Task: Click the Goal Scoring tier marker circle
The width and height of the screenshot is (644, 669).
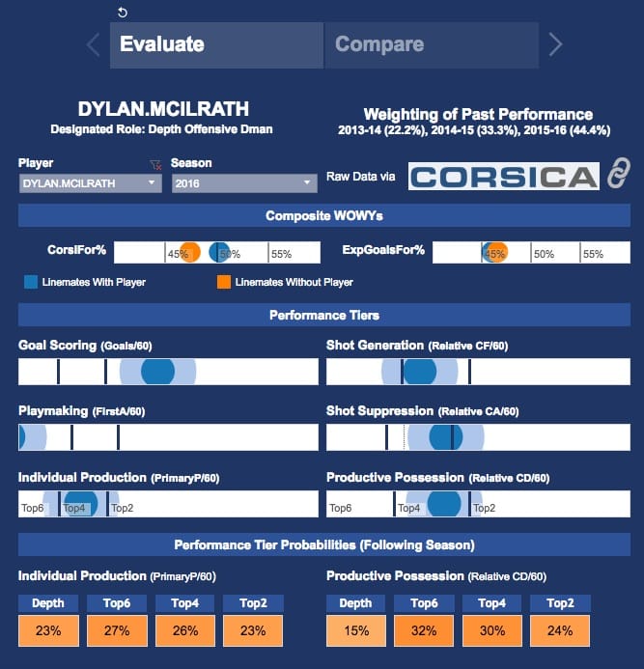Action: click(157, 372)
